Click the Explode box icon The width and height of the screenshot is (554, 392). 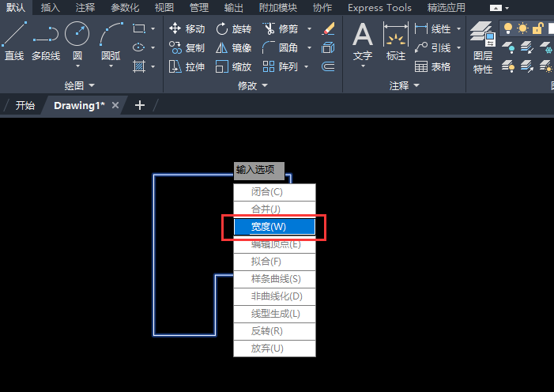pyautogui.click(x=328, y=47)
